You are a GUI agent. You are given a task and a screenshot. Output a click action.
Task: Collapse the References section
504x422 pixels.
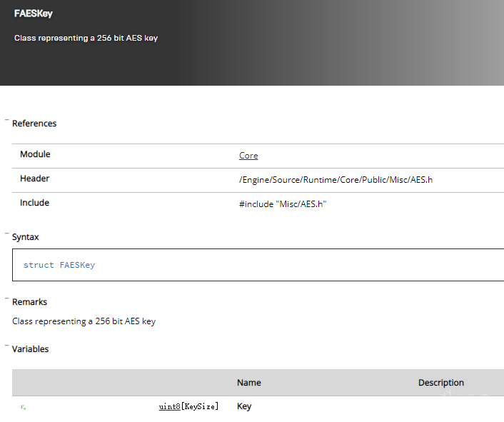pyautogui.click(x=7, y=122)
